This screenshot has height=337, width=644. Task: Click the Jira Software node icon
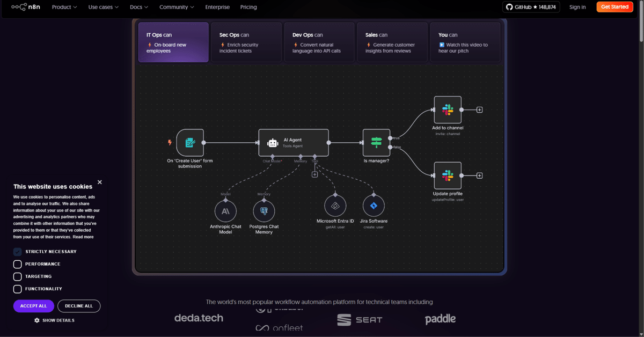coord(374,206)
